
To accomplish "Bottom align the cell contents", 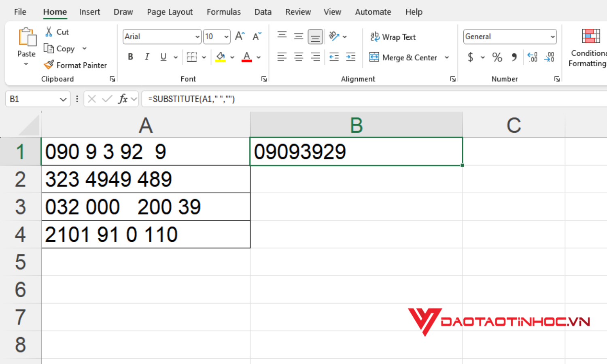I will [315, 36].
